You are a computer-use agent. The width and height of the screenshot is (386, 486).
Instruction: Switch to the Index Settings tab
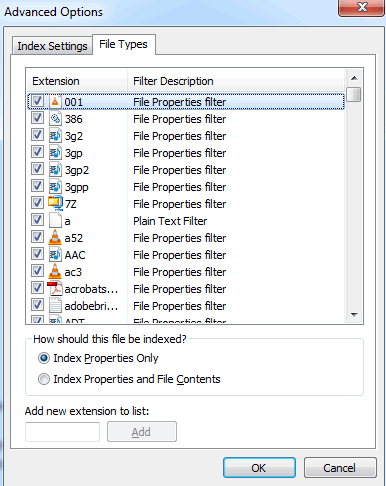52,46
